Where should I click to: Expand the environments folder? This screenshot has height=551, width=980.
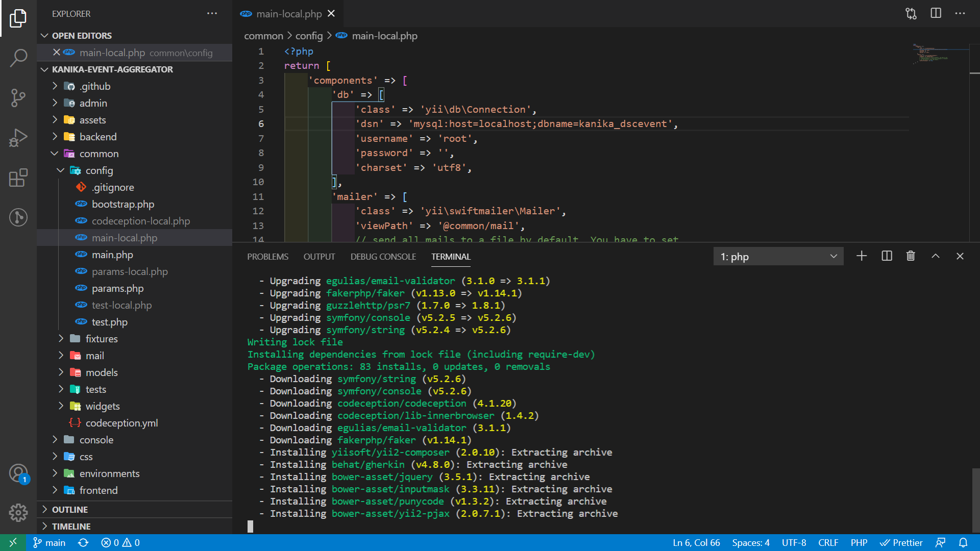click(135, 473)
